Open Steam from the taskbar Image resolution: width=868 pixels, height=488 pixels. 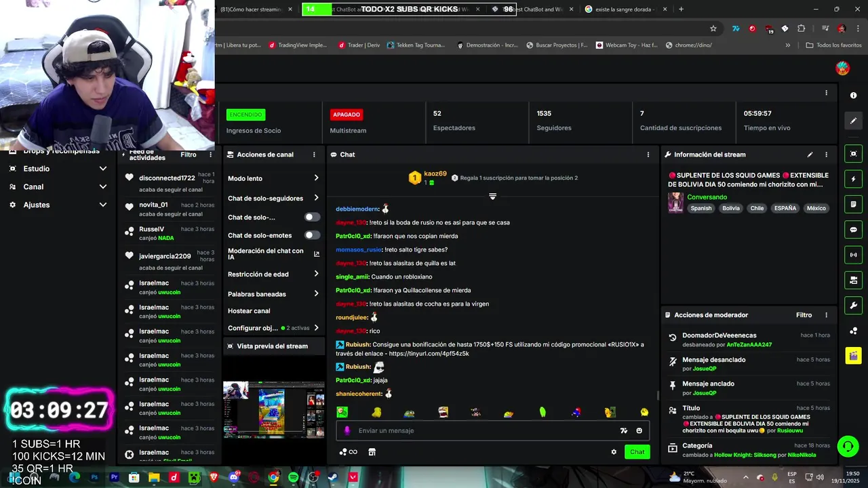coord(333,477)
